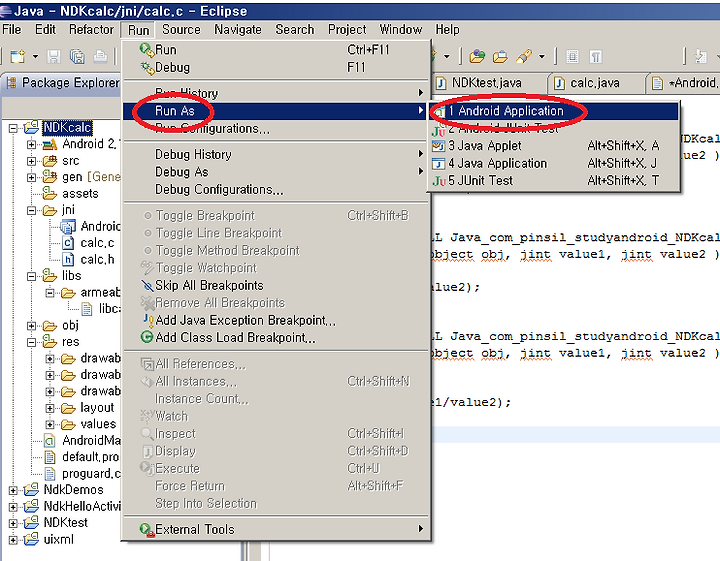The image size is (720, 561).
Task: Click the Print toolbar icon
Action: [x=100, y=56]
